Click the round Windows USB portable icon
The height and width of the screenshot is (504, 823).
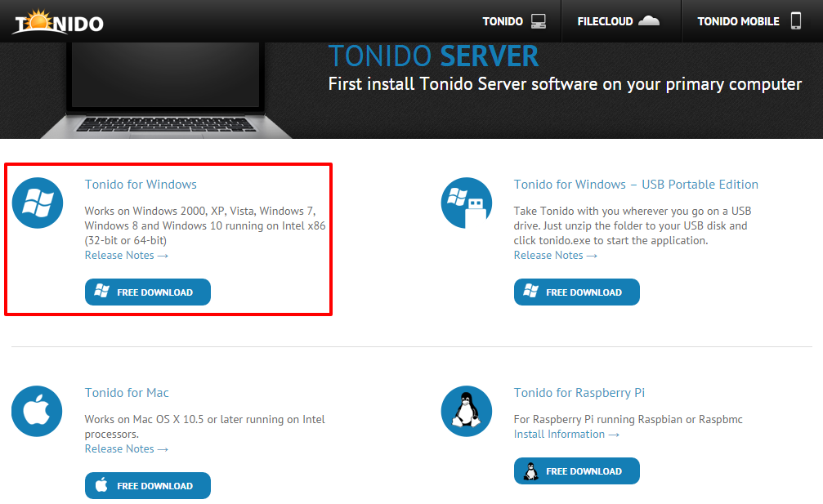pos(466,203)
